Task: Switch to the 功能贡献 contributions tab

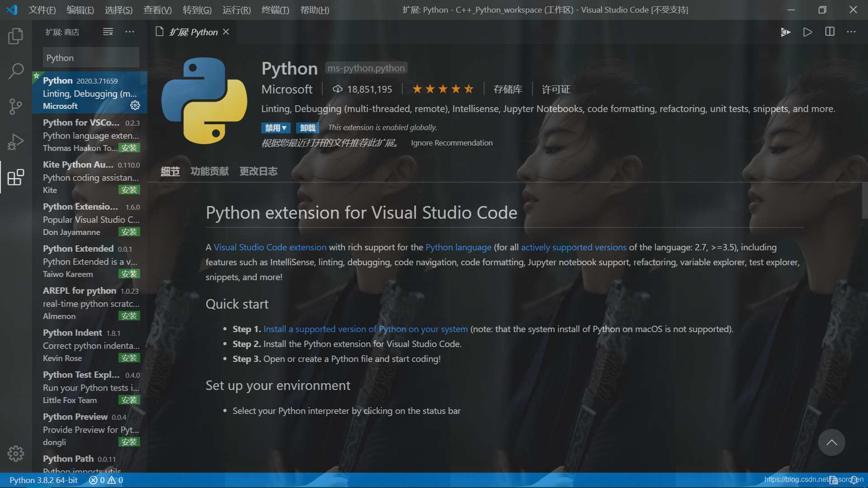Action: pyautogui.click(x=209, y=171)
